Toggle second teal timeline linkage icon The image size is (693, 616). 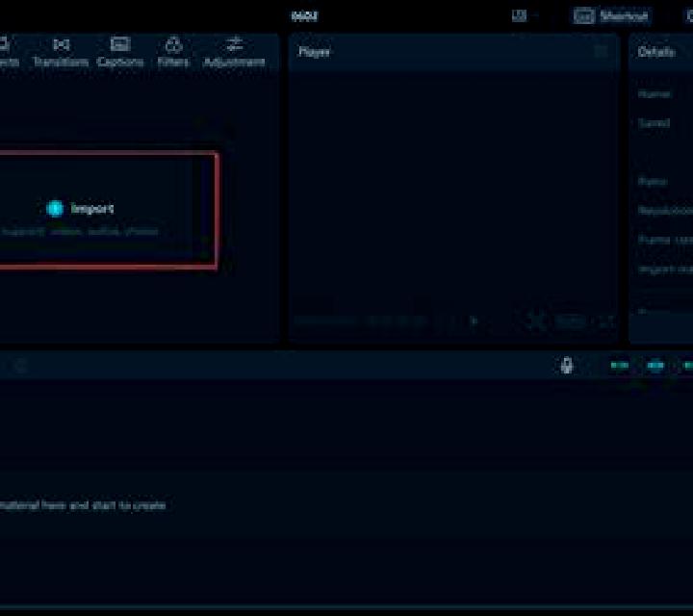(655, 366)
